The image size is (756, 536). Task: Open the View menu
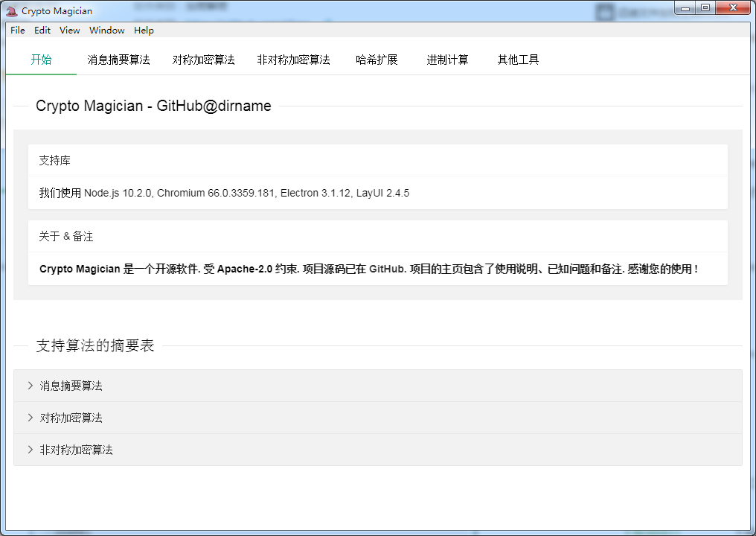click(70, 30)
